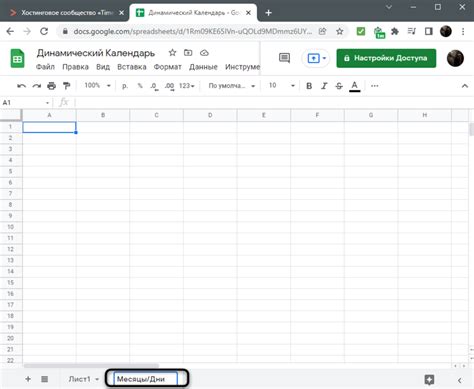Open the default font dropdown
Screen dimensions: 474x389
(x=232, y=86)
